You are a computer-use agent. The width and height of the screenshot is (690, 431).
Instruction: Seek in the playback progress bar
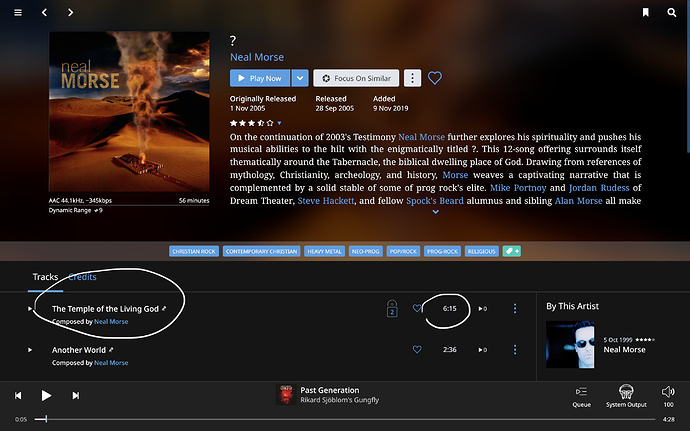click(345, 420)
